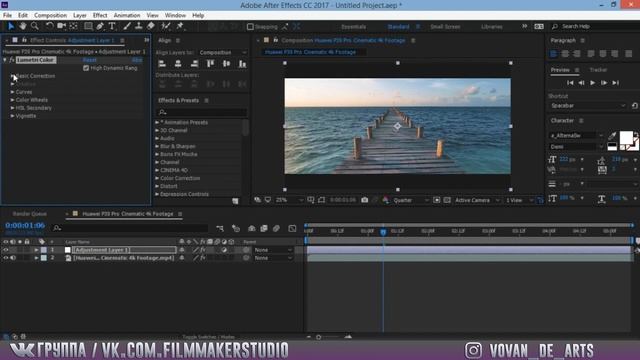Viewport: 640px width, 360px height.
Task: Select the Unified Camera tool
Action: click(62, 26)
